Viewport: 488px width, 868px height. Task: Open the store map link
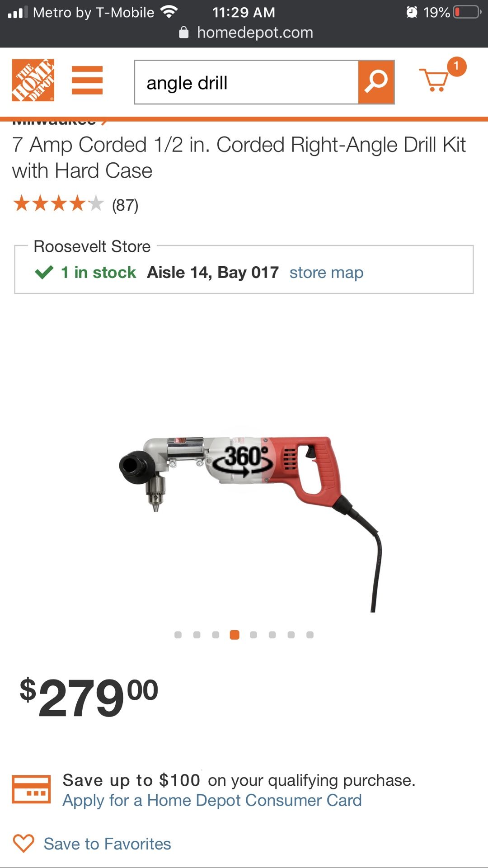[x=326, y=273]
